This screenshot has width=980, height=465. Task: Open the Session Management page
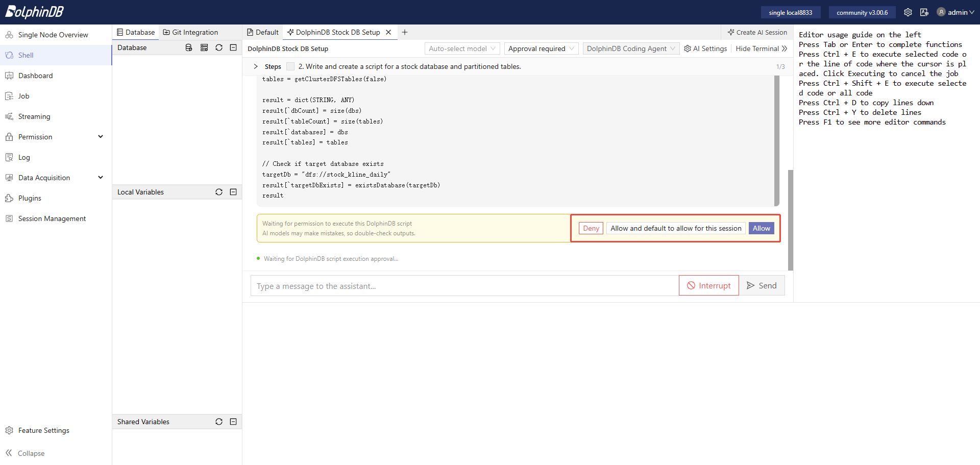pos(52,218)
